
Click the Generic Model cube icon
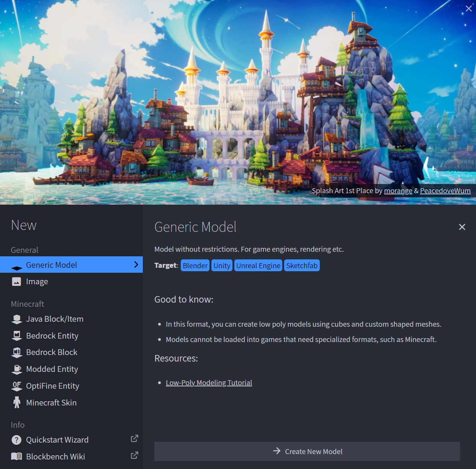click(16, 268)
